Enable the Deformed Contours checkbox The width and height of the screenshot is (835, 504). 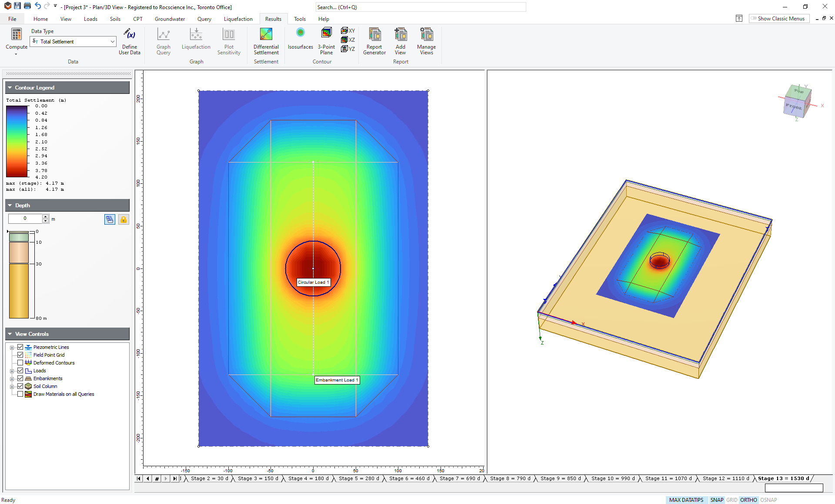(20, 363)
